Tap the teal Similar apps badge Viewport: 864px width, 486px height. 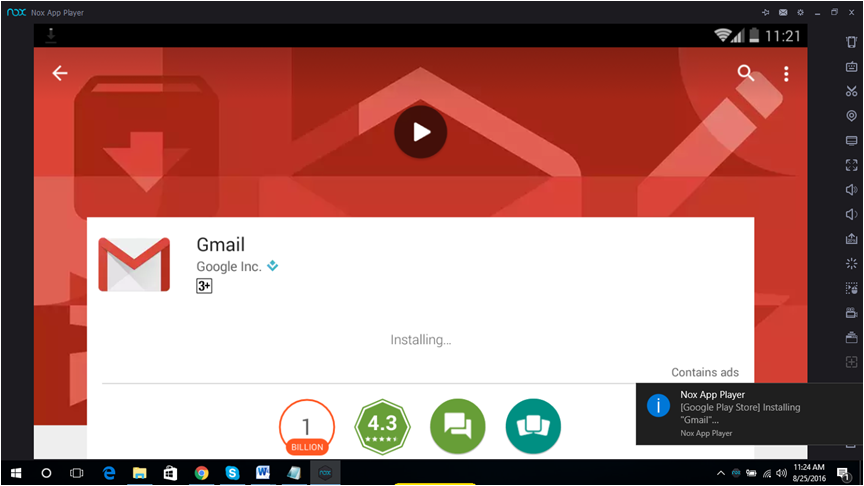tap(533, 426)
